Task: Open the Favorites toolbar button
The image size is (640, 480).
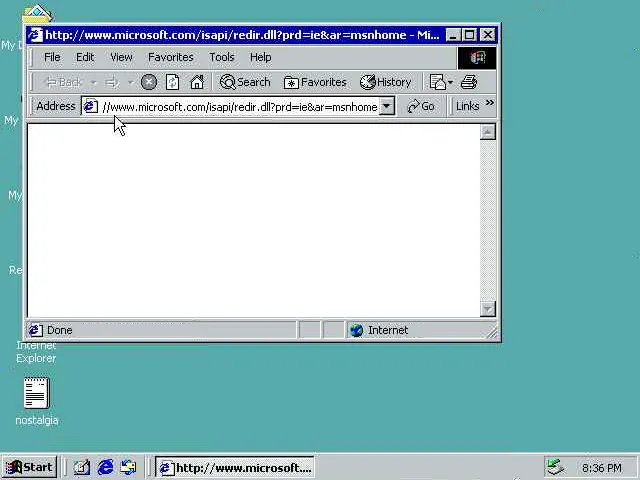Action: click(315, 82)
